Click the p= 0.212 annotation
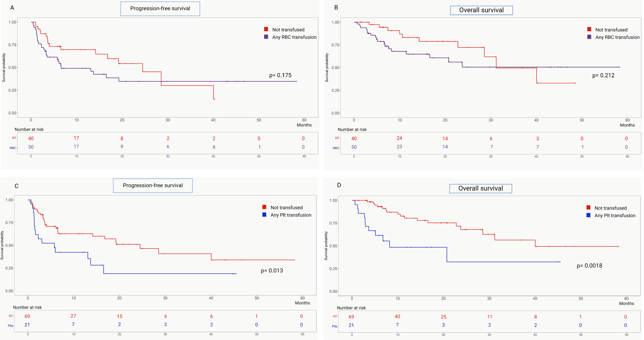644x340 pixels. tap(603, 75)
